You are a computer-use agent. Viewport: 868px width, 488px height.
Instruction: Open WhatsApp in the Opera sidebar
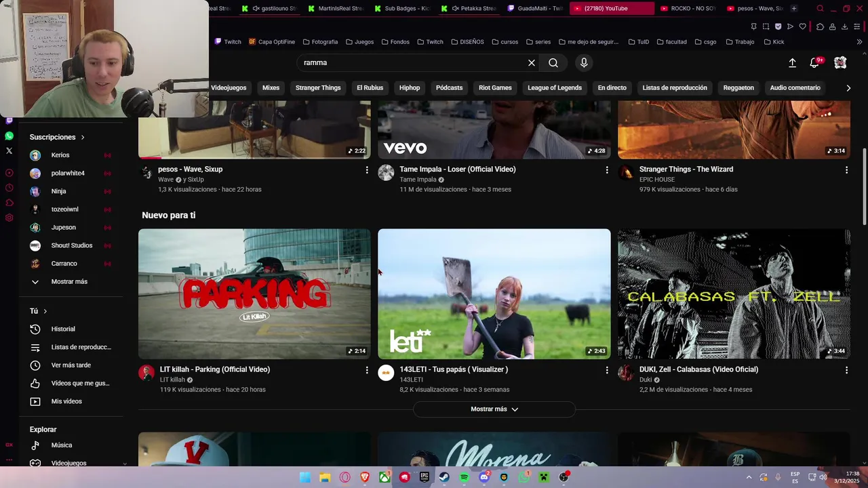(9, 136)
